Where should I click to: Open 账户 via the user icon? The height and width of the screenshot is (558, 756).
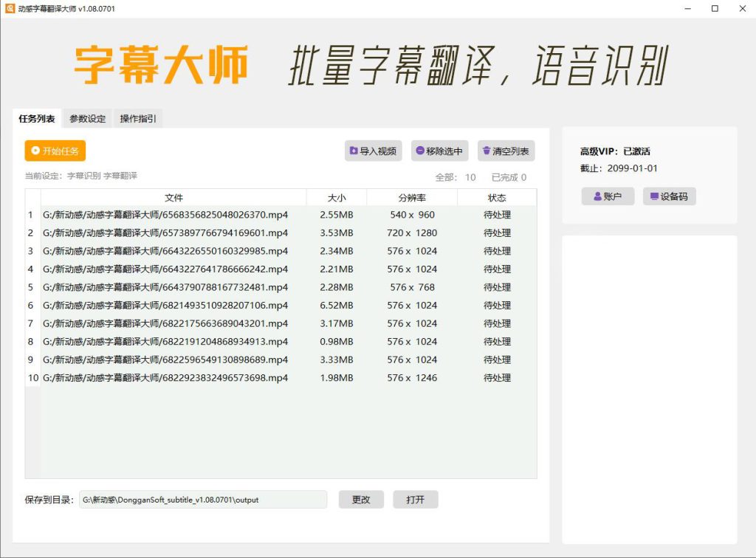597,197
